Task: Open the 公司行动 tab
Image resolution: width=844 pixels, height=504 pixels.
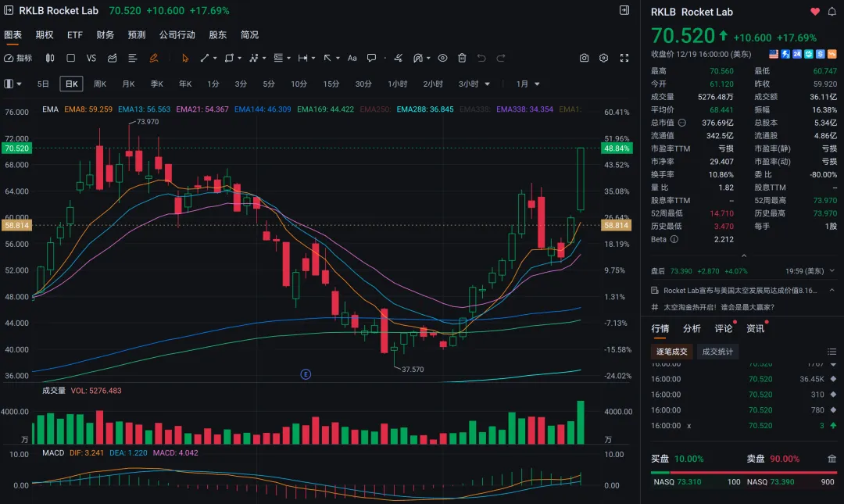Action: tap(177, 35)
